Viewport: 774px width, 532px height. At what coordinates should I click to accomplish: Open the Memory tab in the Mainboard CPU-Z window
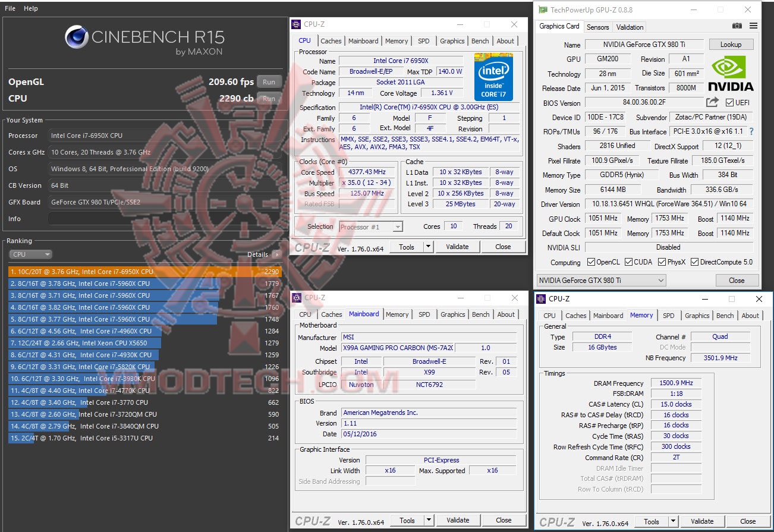(x=397, y=314)
